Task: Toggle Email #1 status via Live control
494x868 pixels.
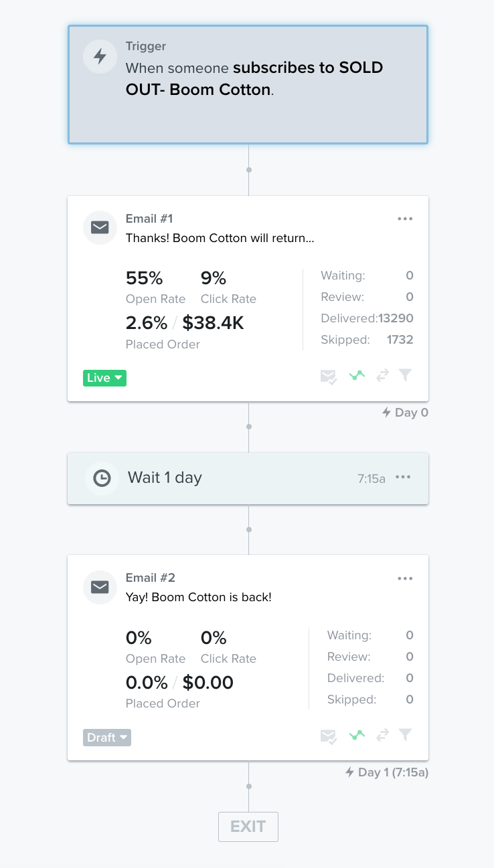Action: click(104, 378)
